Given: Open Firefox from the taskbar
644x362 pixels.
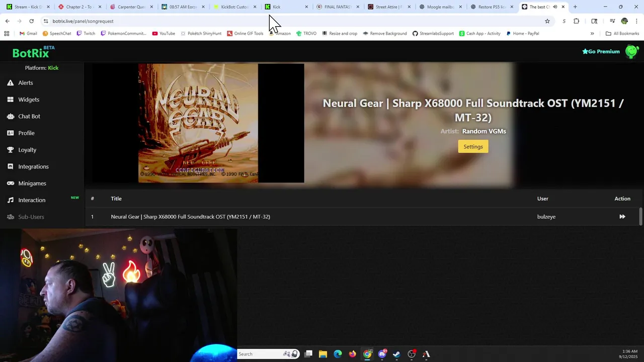Looking at the screenshot, I should pyautogui.click(x=352, y=354).
